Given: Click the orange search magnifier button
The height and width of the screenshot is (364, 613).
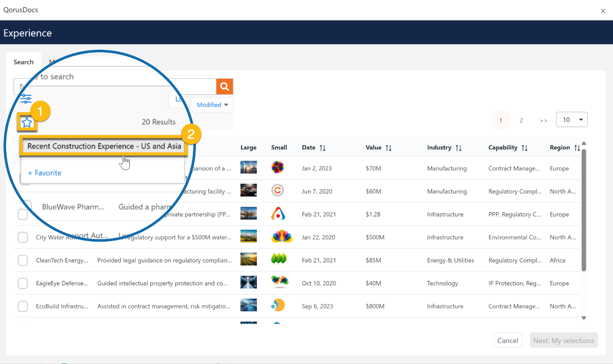Looking at the screenshot, I should pos(225,87).
